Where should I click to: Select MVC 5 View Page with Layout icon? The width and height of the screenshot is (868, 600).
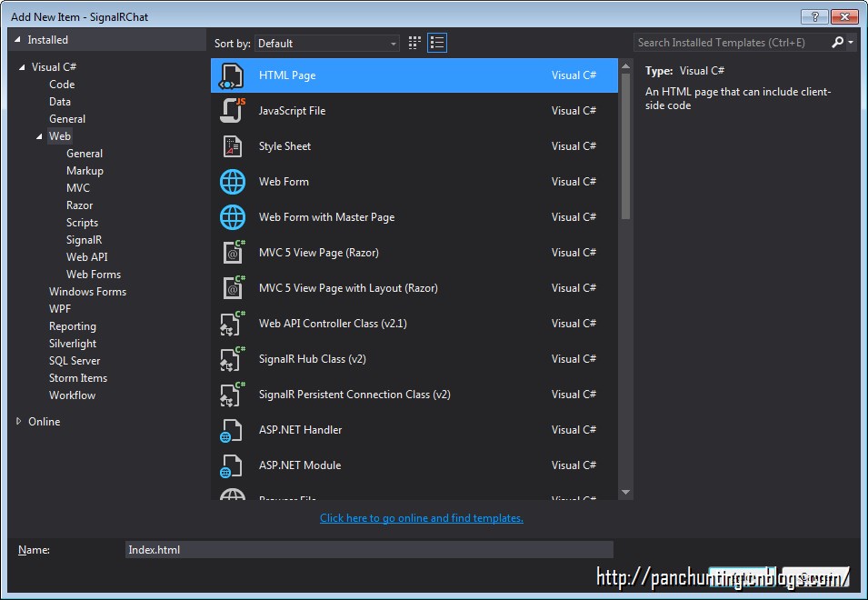(233, 288)
